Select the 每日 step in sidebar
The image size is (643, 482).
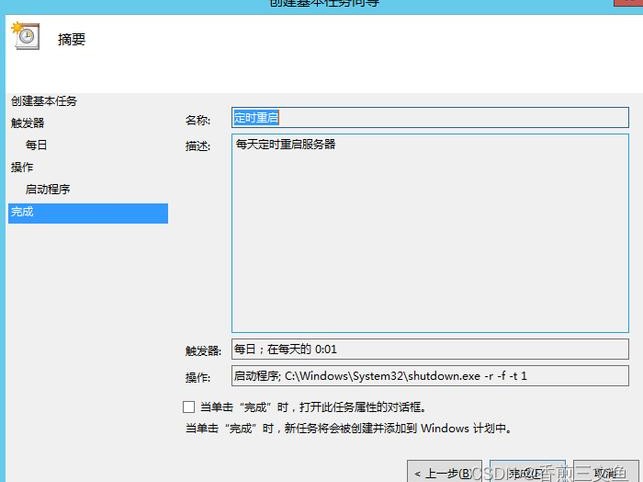36,145
